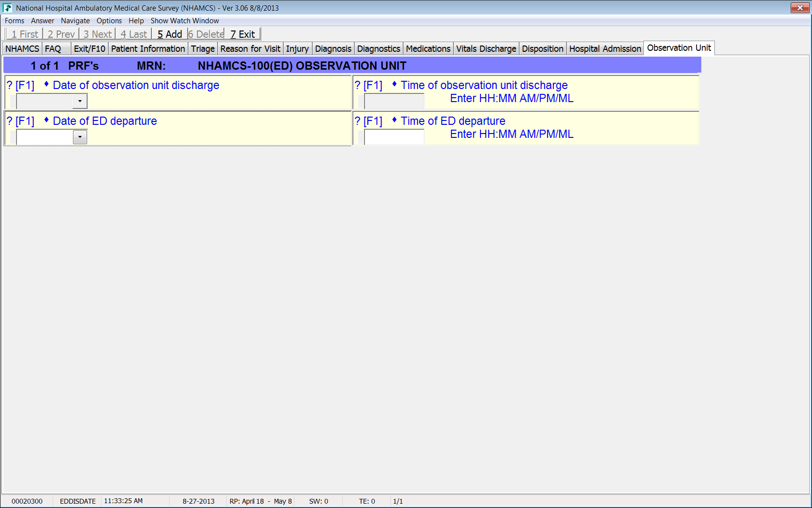Open the Answer menu
Screen dimensions: 812x508
pyautogui.click(x=43, y=21)
